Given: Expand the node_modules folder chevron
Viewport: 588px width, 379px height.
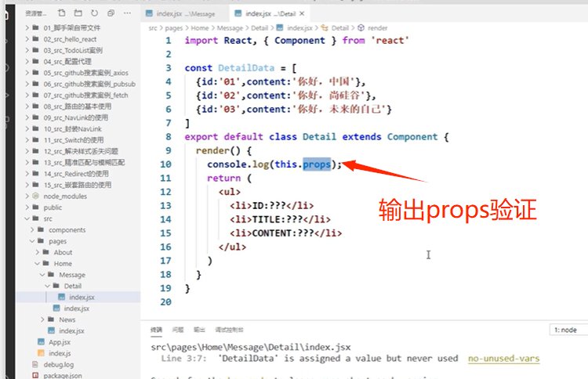Looking at the screenshot, I should tap(27, 196).
